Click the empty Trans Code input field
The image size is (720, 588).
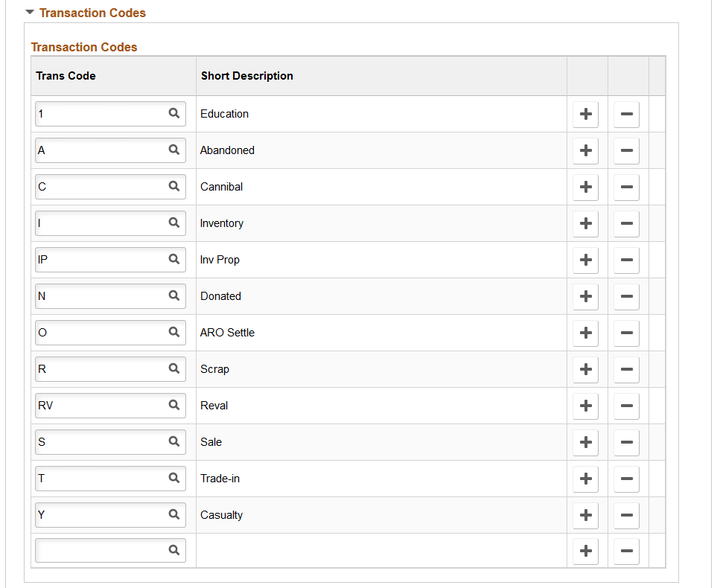(x=97, y=550)
